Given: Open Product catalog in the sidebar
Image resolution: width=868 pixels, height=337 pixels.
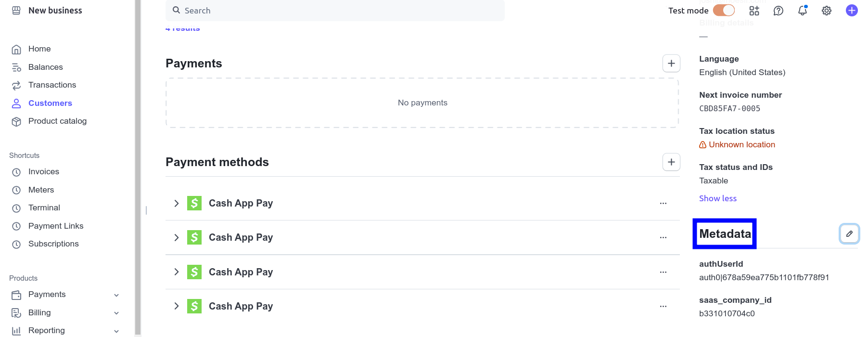Looking at the screenshot, I should tap(57, 121).
